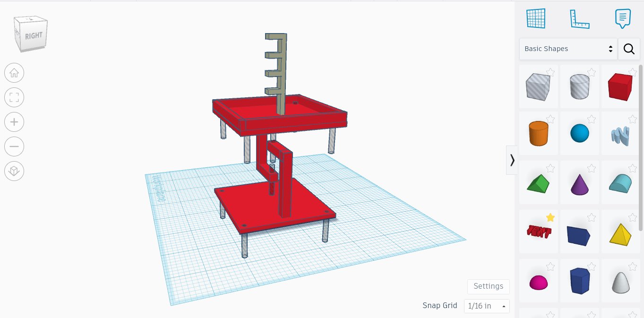Open the Notes tool

[623, 19]
